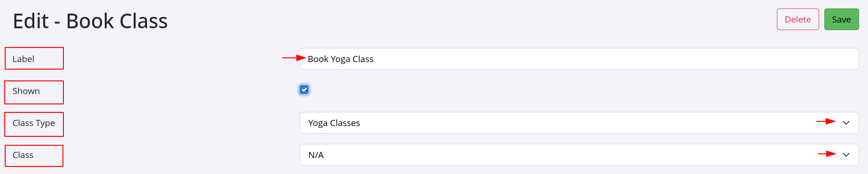
Task: Uncheck the Shown checkbox
Action: point(304,89)
